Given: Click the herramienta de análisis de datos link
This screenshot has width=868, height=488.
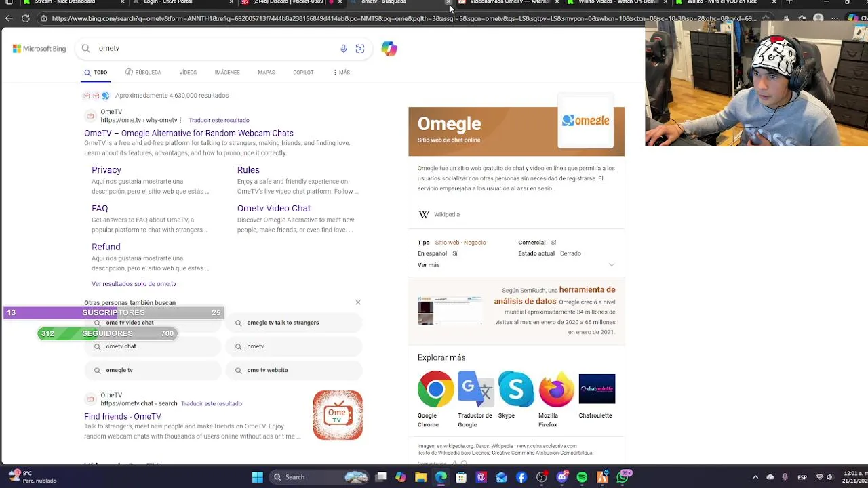Looking at the screenshot, I should pos(555,295).
